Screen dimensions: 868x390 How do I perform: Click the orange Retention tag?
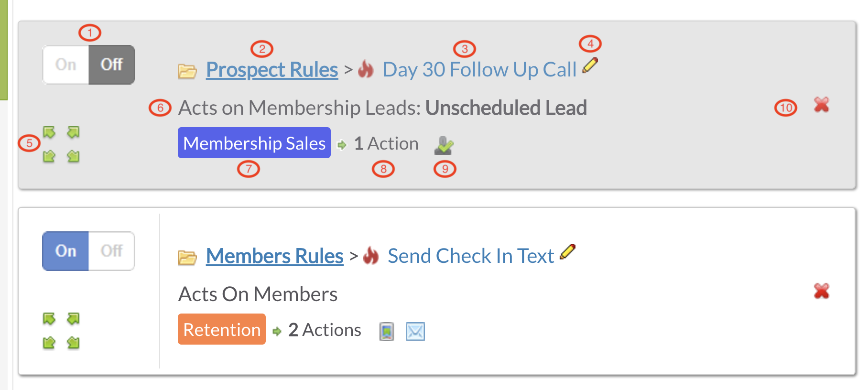[222, 329]
